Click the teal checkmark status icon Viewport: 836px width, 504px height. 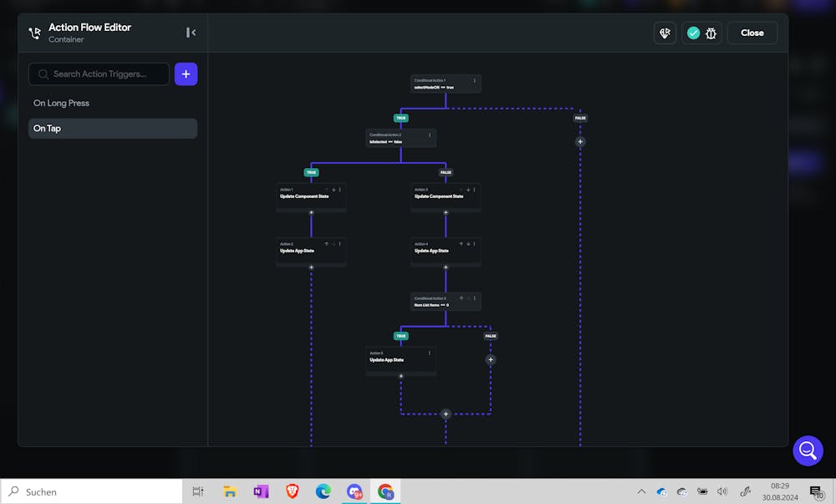point(693,33)
